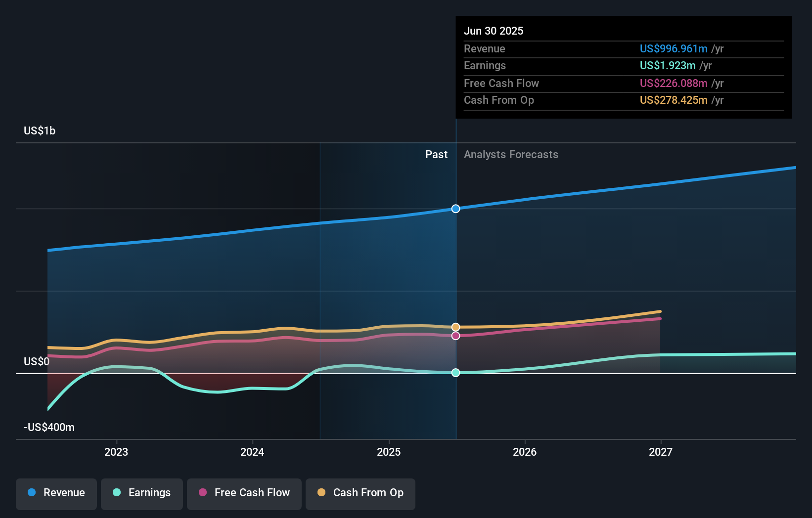This screenshot has width=812, height=518.
Task: Toggle the Free Cash Flow legend button
Action: point(244,494)
